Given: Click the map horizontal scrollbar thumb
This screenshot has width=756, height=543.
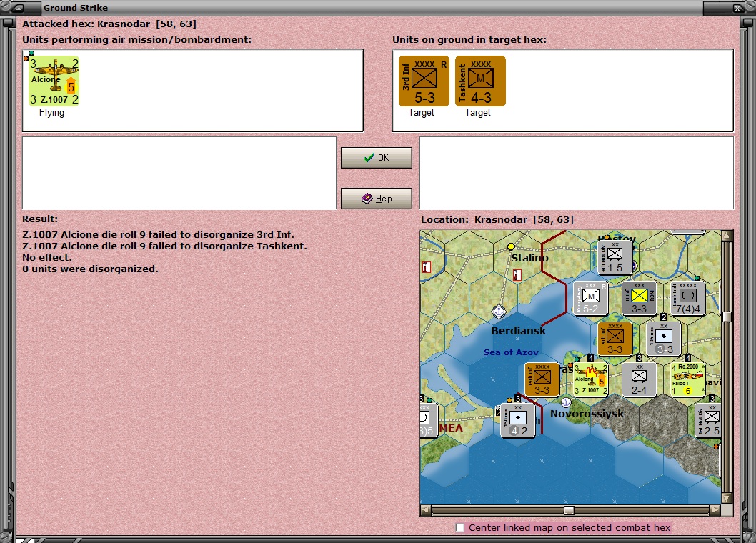Looking at the screenshot, I should tap(569, 510).
